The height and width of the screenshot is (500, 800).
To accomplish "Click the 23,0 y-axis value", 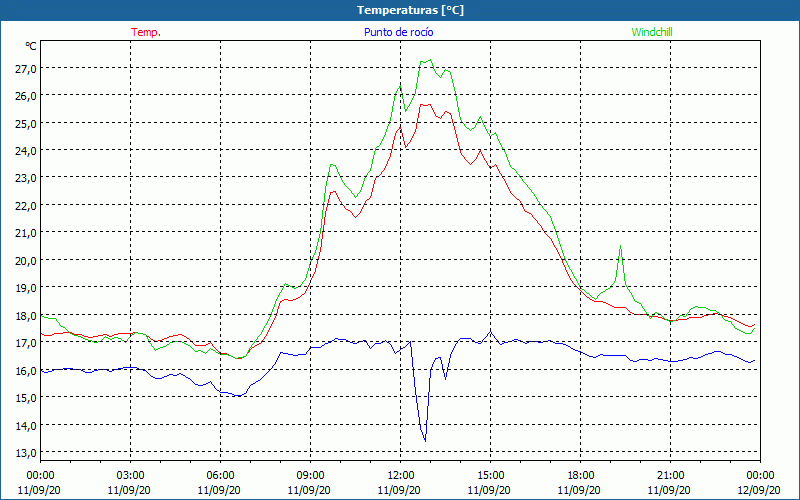I will click(26, 178).
